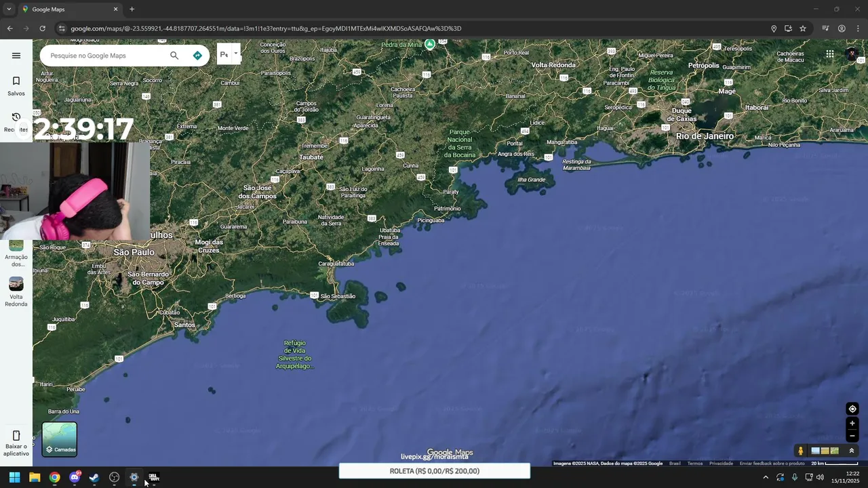Click the Santos map label
Viewport: 868px width, 488px height.
point(184,325)
